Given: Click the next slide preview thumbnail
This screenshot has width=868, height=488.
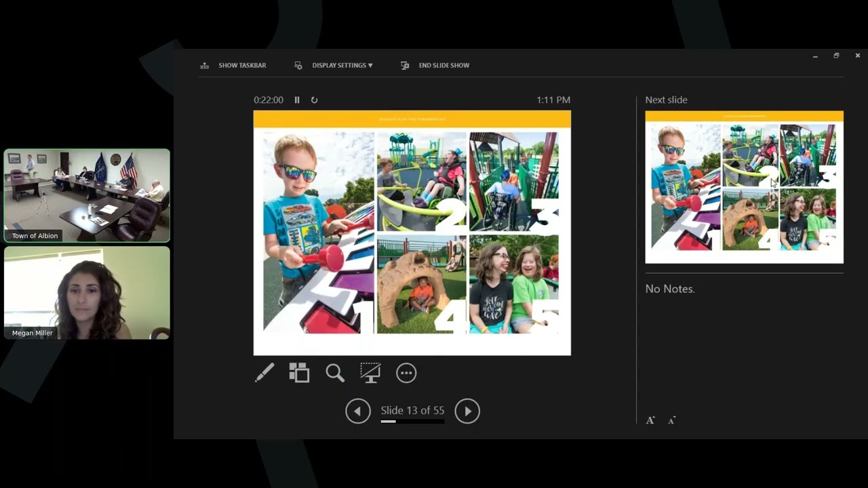Looking at the screenshot, I should pos(744,187).
